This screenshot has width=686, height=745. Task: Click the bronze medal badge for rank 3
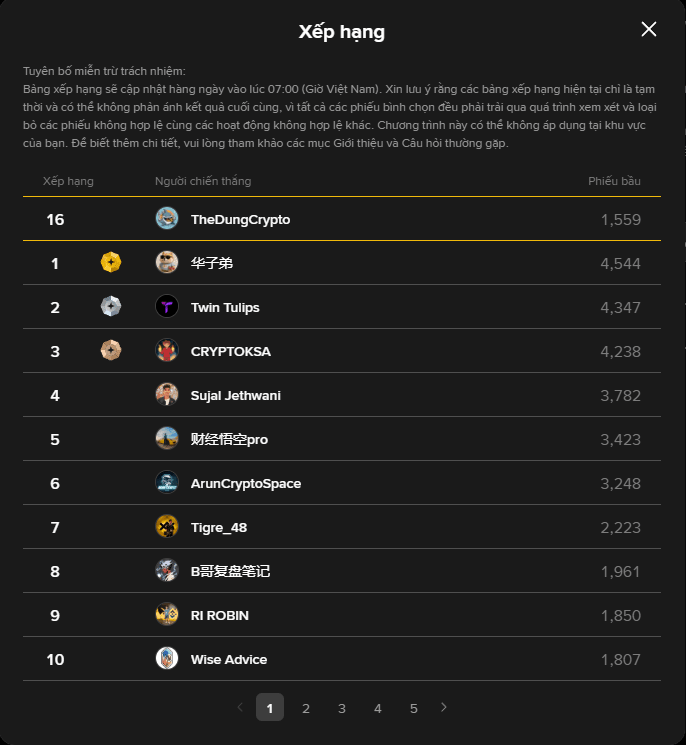point(111,351)
